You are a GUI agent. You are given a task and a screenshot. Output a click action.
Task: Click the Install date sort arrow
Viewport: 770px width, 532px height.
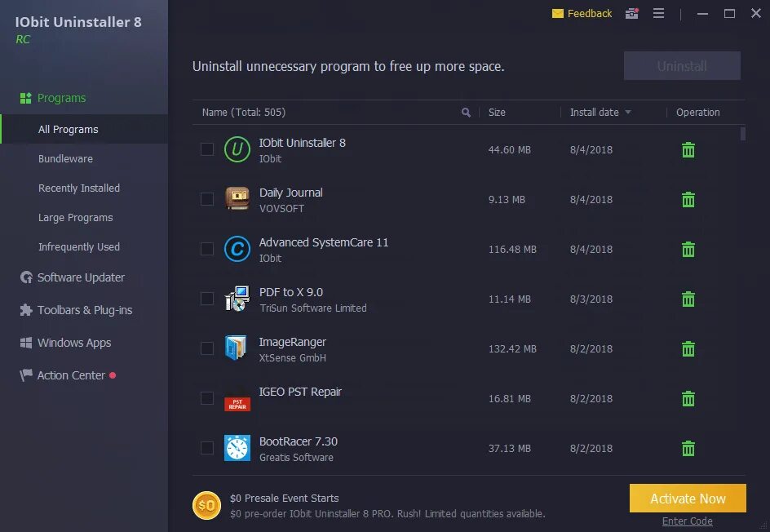pos(627,113)
